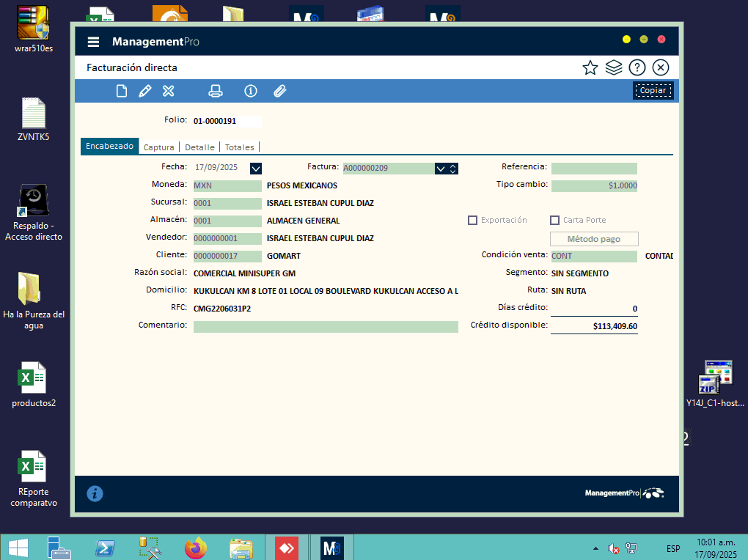Click into the Comentario text field
Viewport: 748px width, 560px height.
pyautogui.click(x=326, y=327)
